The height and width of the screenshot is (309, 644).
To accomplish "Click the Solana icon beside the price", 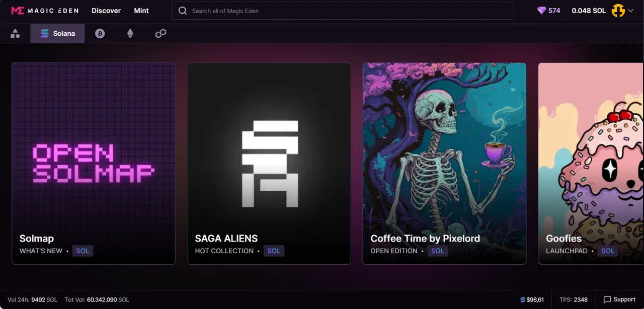I will click(x=523, y=299).
